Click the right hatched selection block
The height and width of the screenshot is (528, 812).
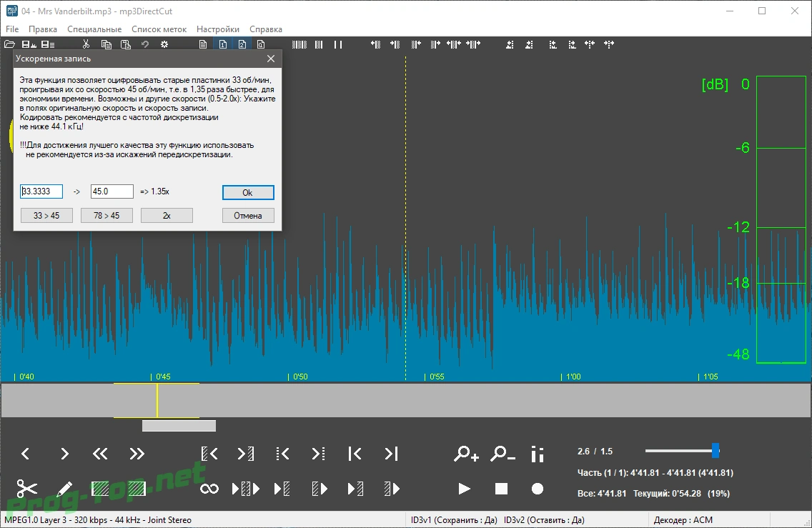[137, 489]
